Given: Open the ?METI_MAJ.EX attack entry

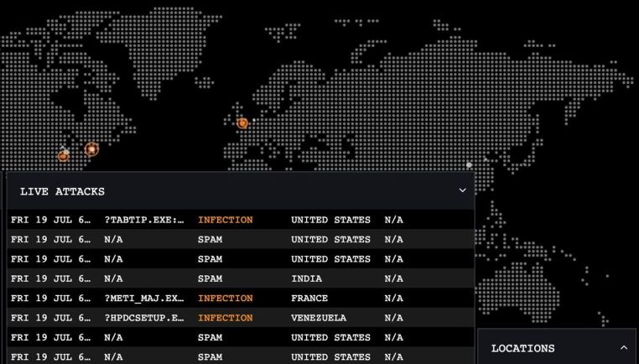Looking at the screenshot, I should click(x=143, y=298).
